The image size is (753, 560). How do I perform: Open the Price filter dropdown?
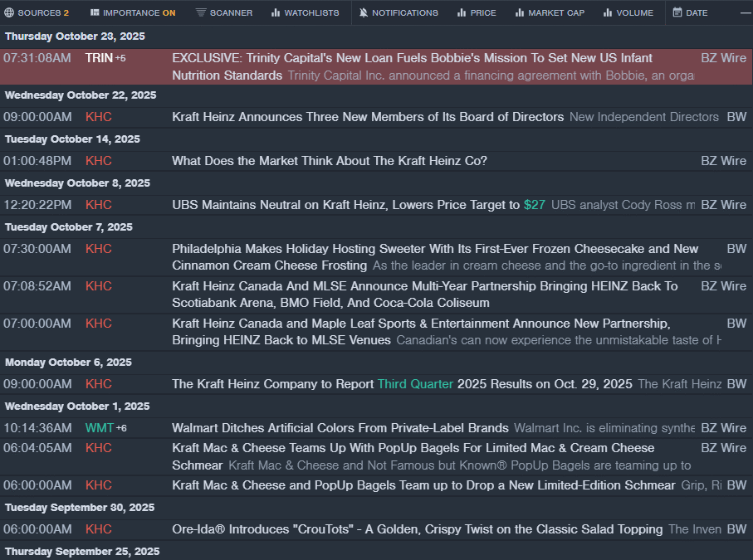[477, 12]
